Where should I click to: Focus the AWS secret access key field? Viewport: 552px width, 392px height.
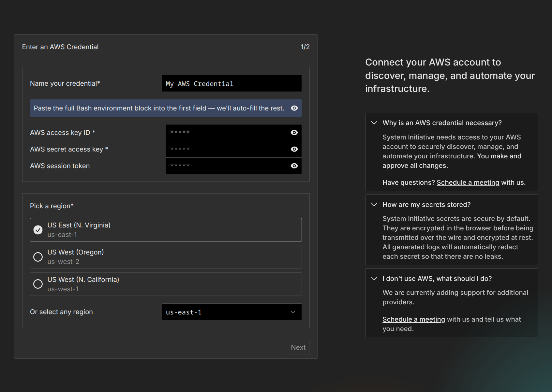227,149
